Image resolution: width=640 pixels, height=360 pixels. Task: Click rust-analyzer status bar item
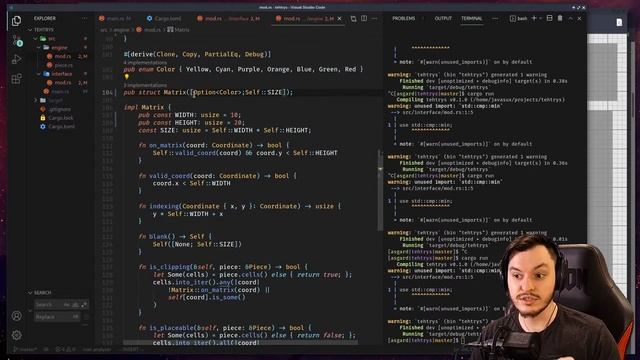click(x=96, y=349)
